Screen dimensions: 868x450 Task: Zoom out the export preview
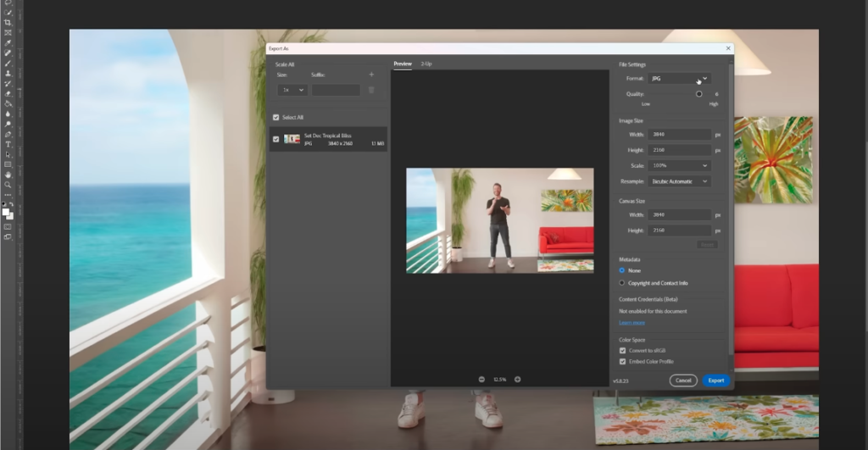(x=481, y=380)
